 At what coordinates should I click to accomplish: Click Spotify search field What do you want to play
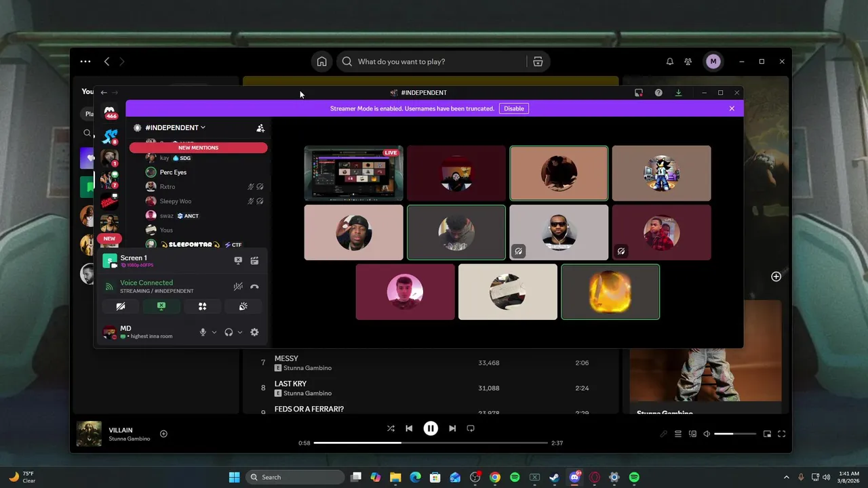click(434, 62)
